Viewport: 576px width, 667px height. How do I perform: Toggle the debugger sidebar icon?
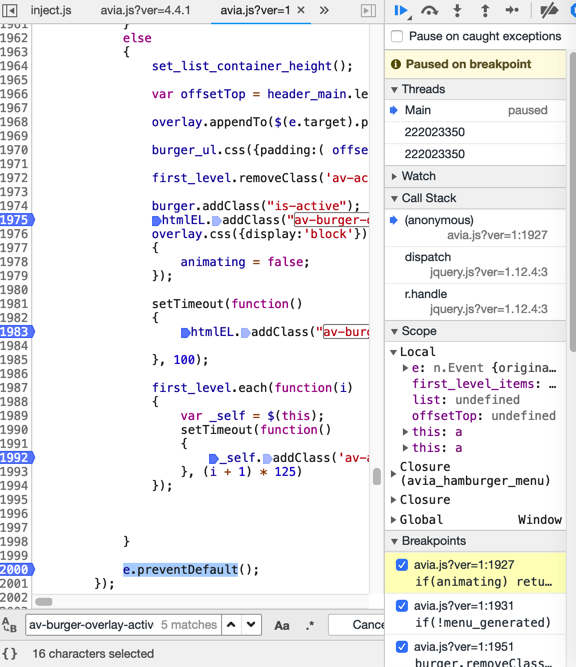pos(368,10)
